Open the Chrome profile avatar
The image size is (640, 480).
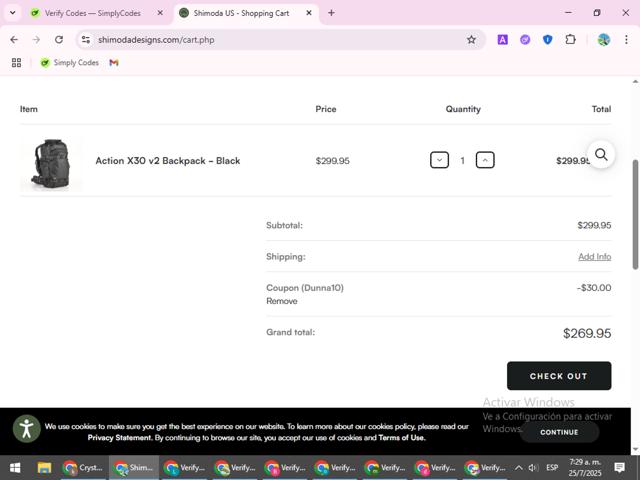click(x=604, y=40)
